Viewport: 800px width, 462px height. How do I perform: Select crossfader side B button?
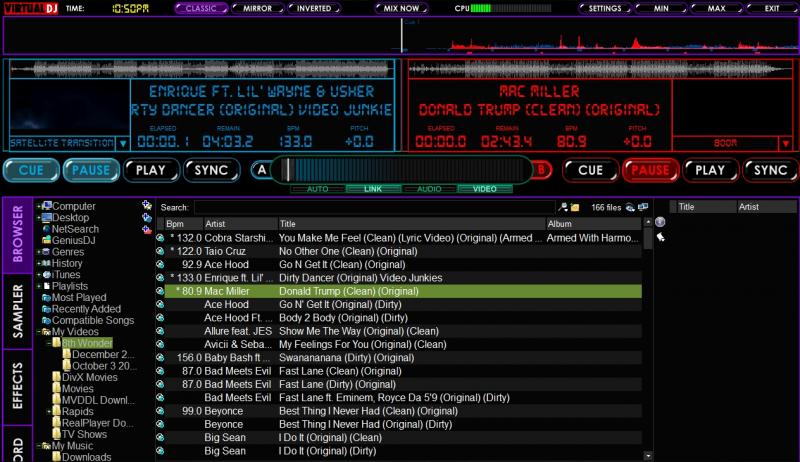point(542,170)
